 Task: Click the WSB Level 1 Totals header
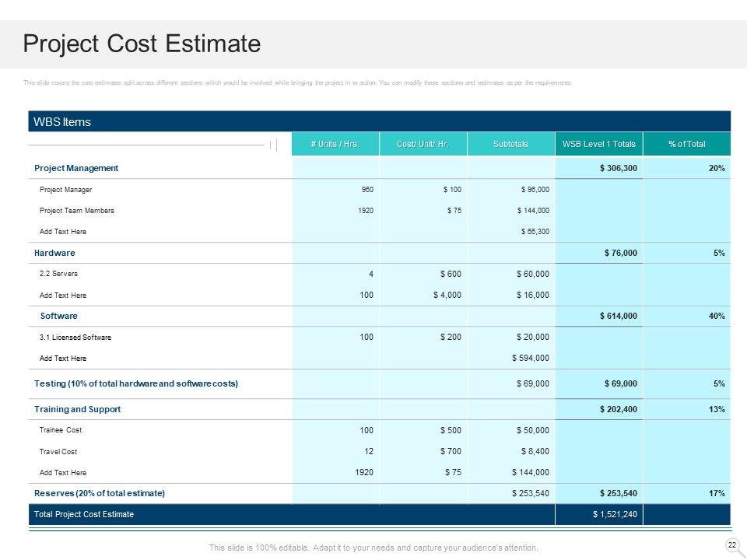click(x=599, y=145)
